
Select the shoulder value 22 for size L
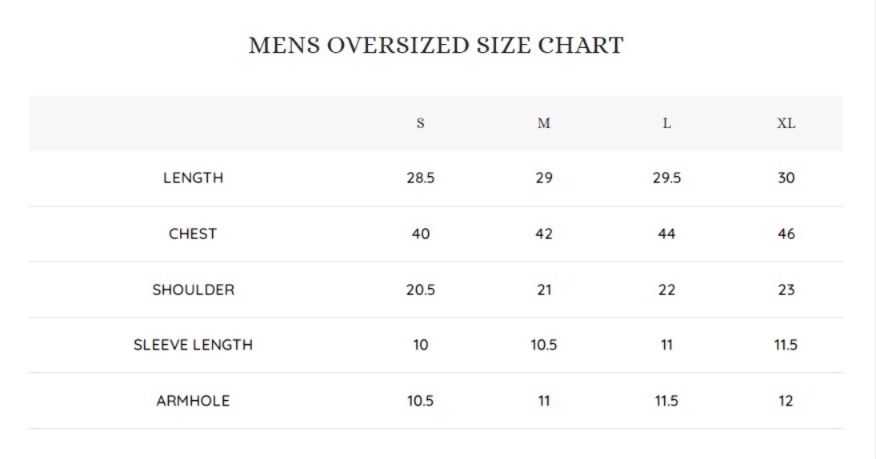point(667,290)
